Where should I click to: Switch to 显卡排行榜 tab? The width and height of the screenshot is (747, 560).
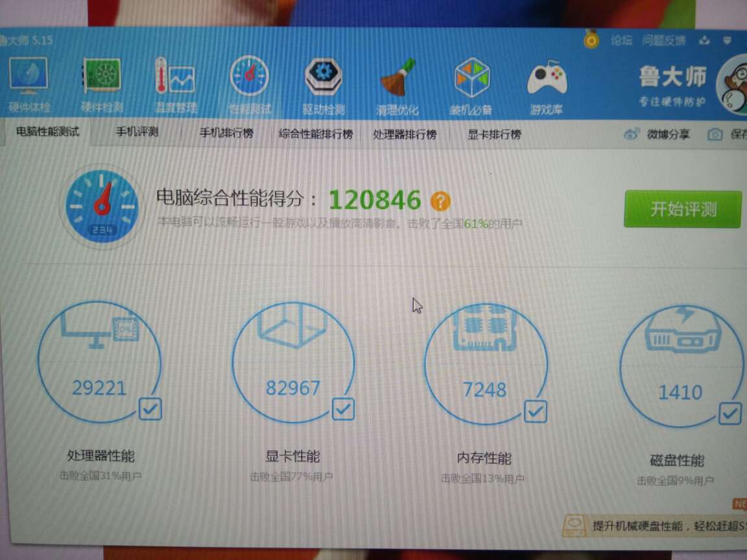point(495,134)
